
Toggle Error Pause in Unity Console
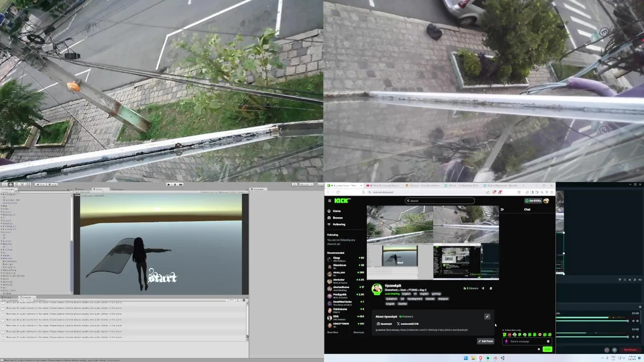[x=39, y=300]
